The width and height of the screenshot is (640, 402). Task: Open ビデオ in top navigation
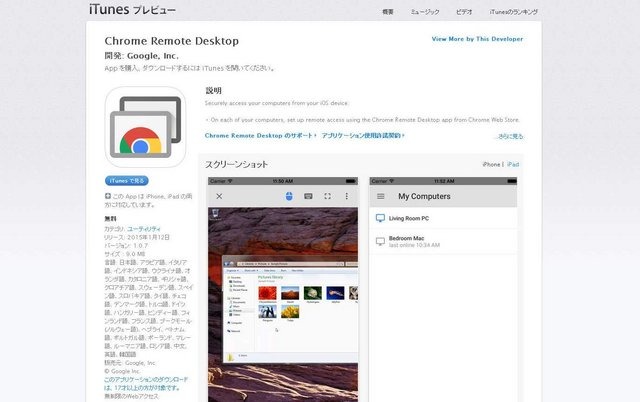464,12
